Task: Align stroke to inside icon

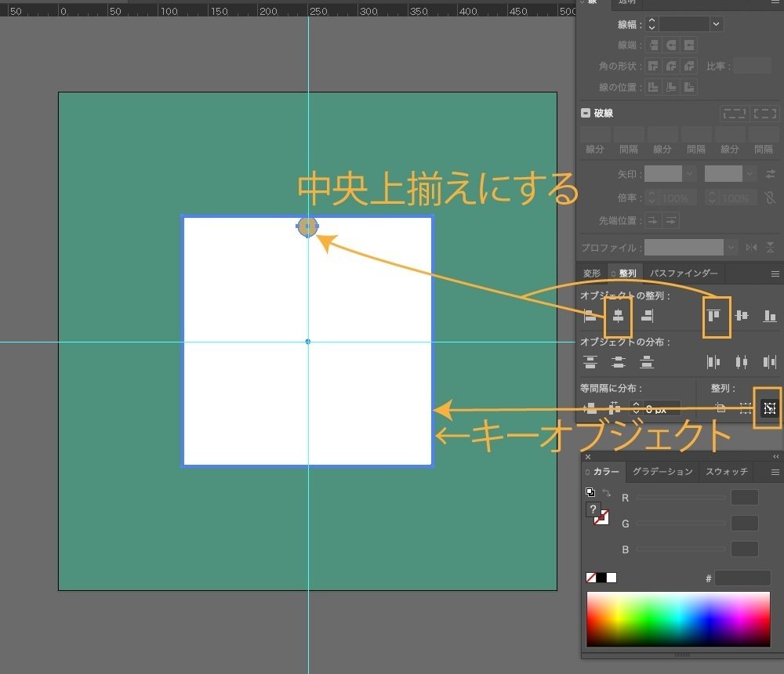Action: click(x=671, y=87)
